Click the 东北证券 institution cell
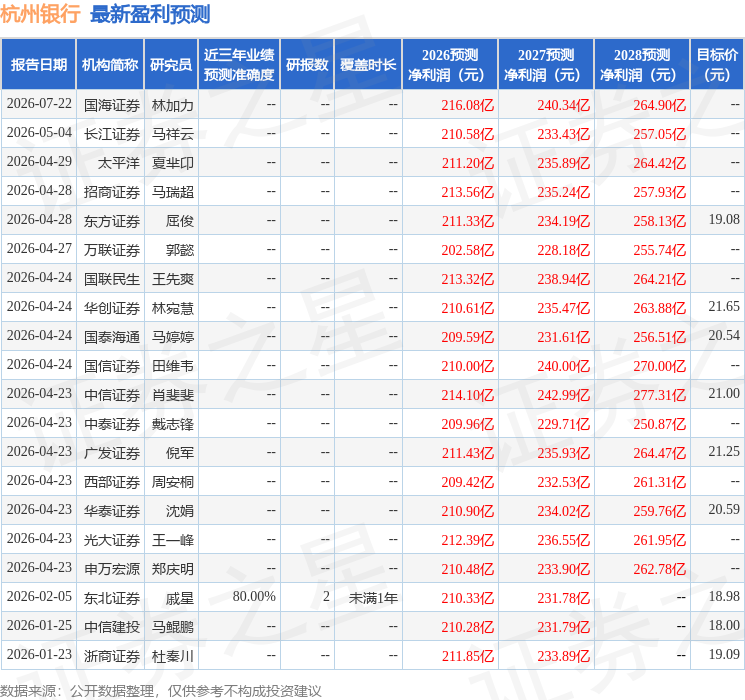Viewport: 745px width, 700px height. (x=112, y=598)
